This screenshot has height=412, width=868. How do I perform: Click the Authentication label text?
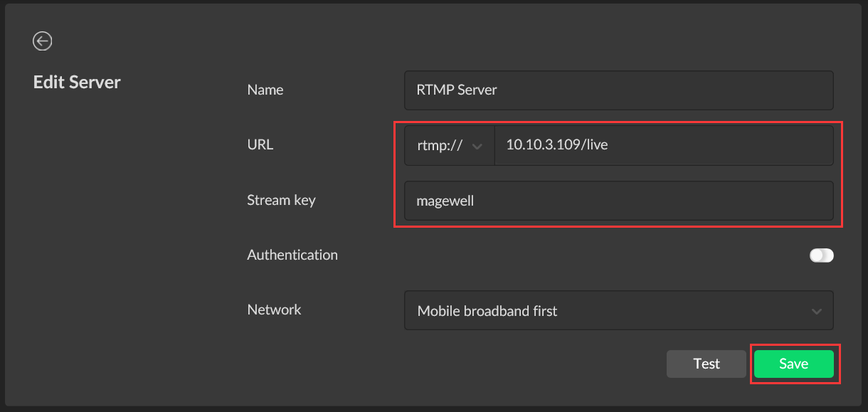tap(292, 255)
